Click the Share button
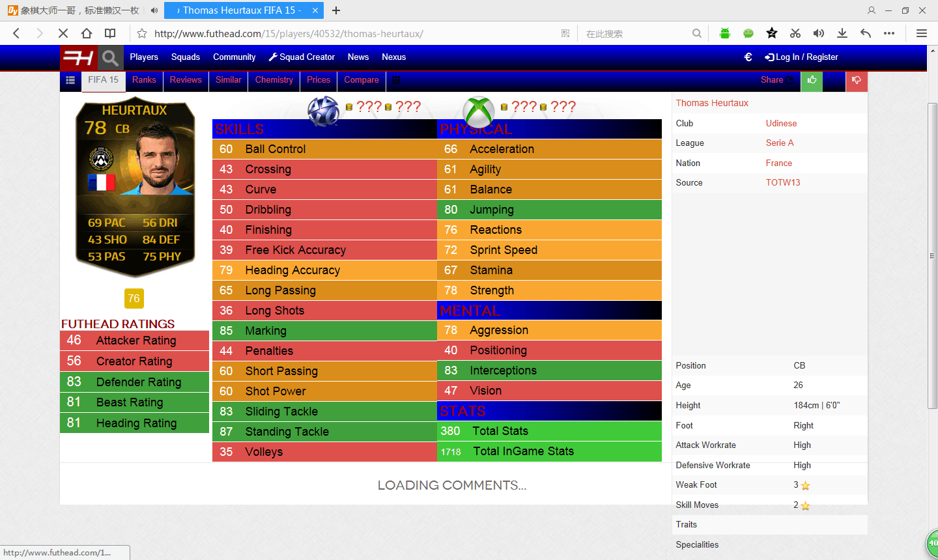This screenshot has height=560, width=938. [x=777, y=80]
